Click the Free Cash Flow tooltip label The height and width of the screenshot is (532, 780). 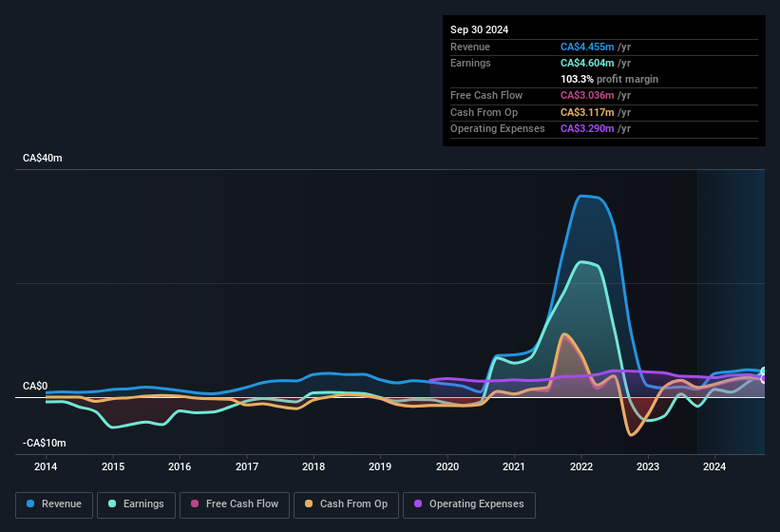486,95
